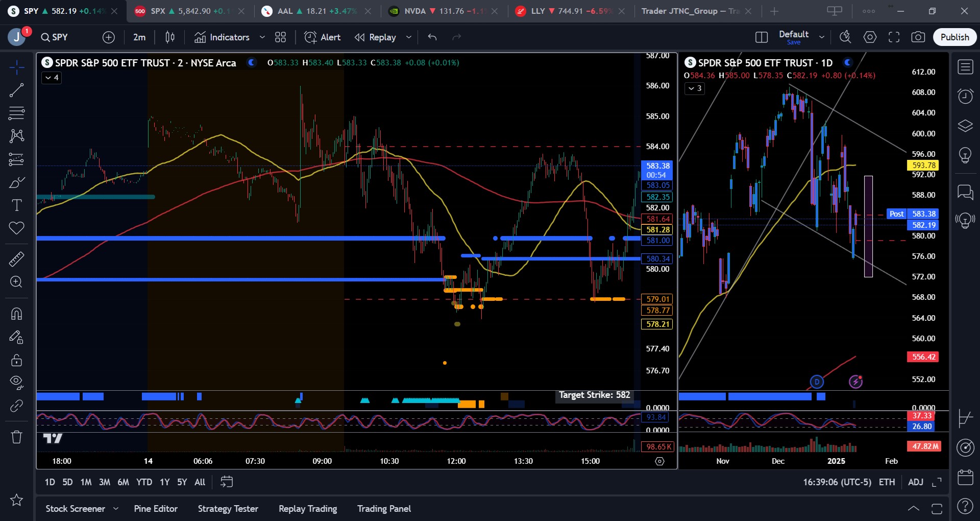The height and width of the screenshot is (521, 980).
Task: Open the forecasting and measurement tools
Action: (16, 159)
